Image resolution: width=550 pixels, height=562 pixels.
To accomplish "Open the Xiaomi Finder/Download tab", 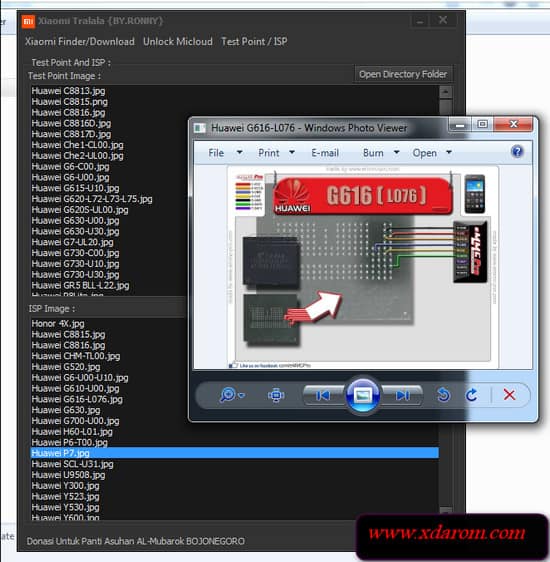I will (80, 42).
